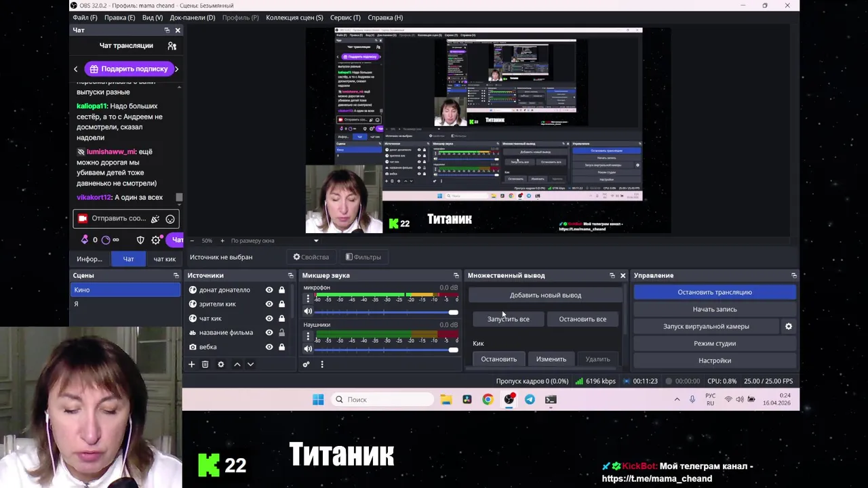Toggle visibility of чат кик source
This screenshot has width=868, height=488.
[269, 319]
